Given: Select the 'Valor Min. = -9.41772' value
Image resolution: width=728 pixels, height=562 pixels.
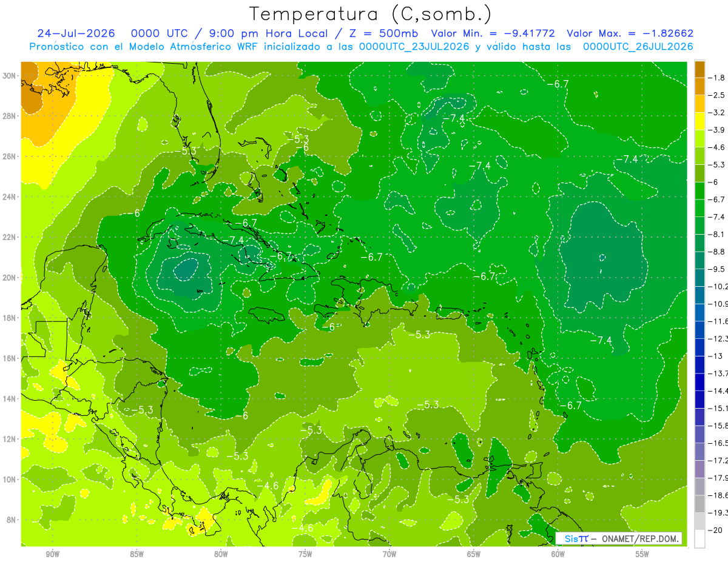Looking at the screenshot, I should (493, 33).
